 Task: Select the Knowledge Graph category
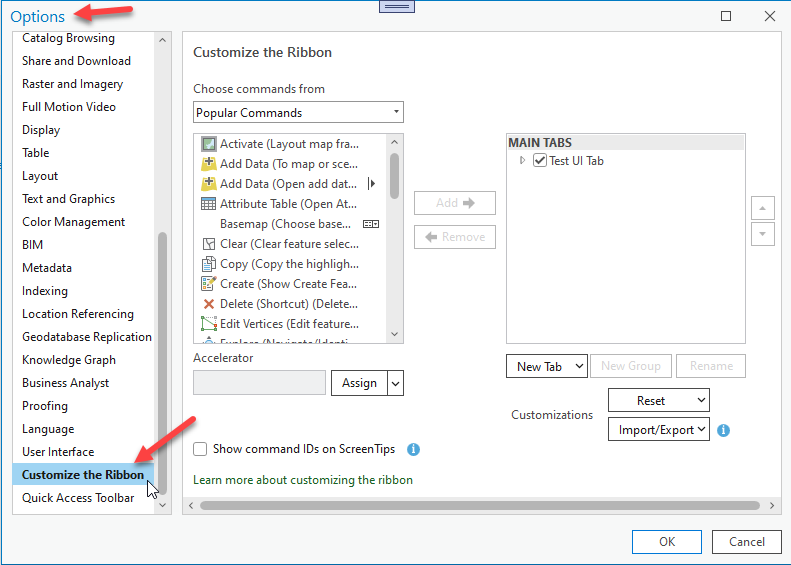[69, 360]
